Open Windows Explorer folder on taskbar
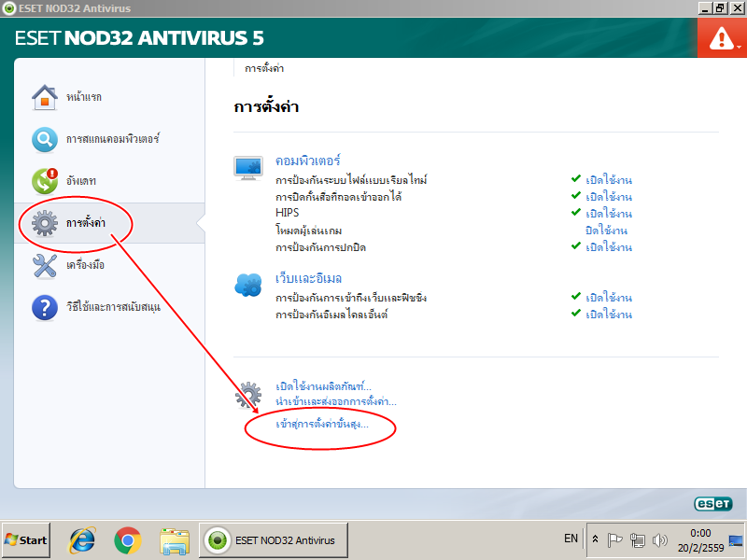 click(175, 541)
